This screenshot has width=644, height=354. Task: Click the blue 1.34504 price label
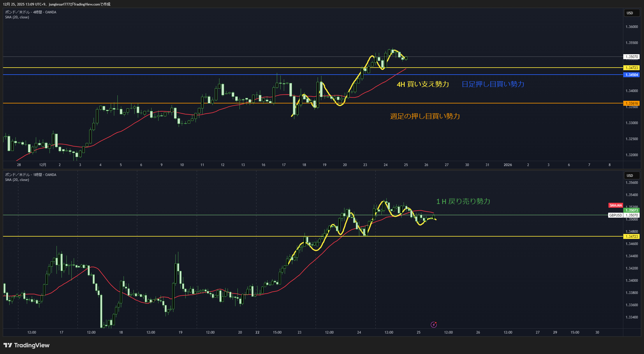[631, 75]
